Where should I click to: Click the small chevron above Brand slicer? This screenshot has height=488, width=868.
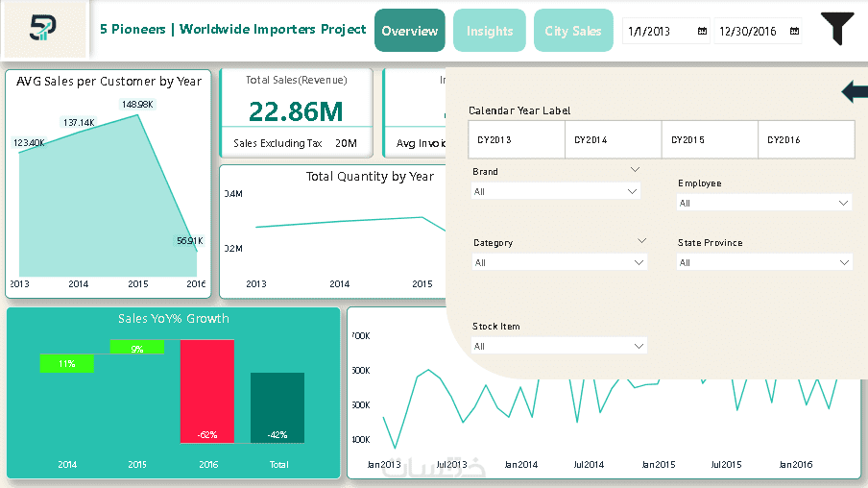[635, 169]
